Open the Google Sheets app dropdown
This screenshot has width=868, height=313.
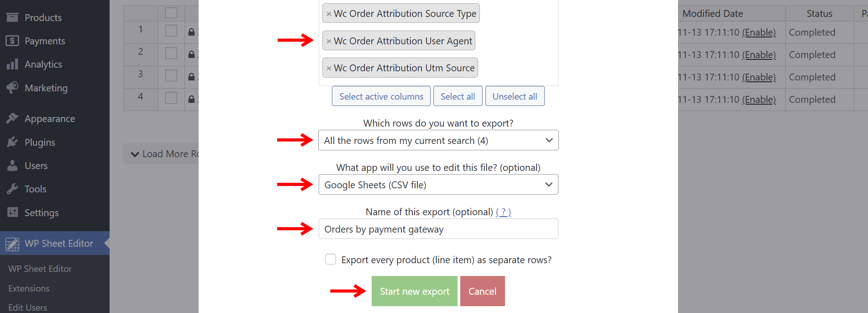tap(438, 185)
